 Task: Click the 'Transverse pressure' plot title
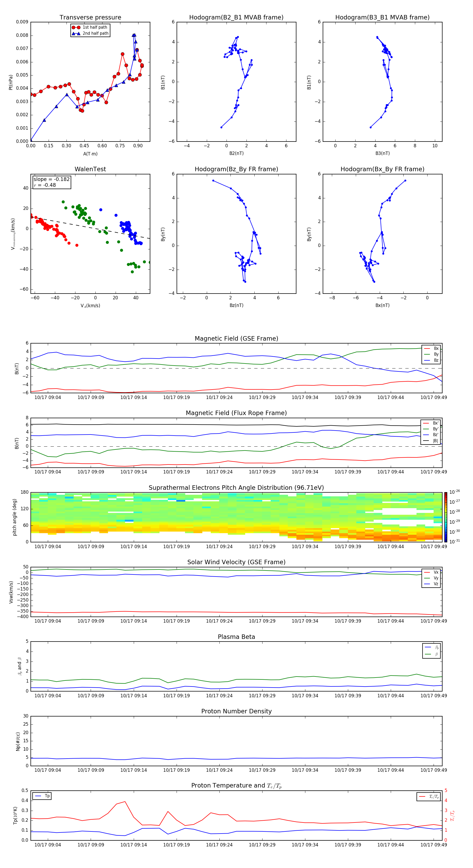(x=90, y=18)
